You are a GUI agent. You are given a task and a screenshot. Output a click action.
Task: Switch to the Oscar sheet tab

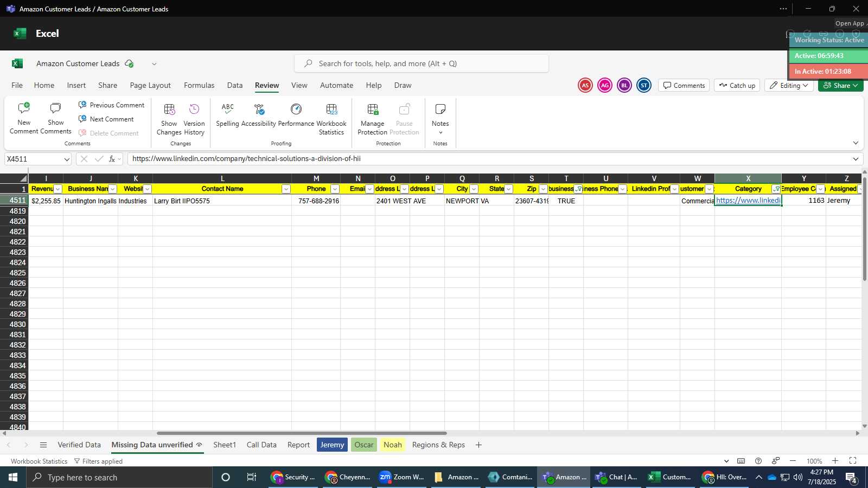coord(364,445)
